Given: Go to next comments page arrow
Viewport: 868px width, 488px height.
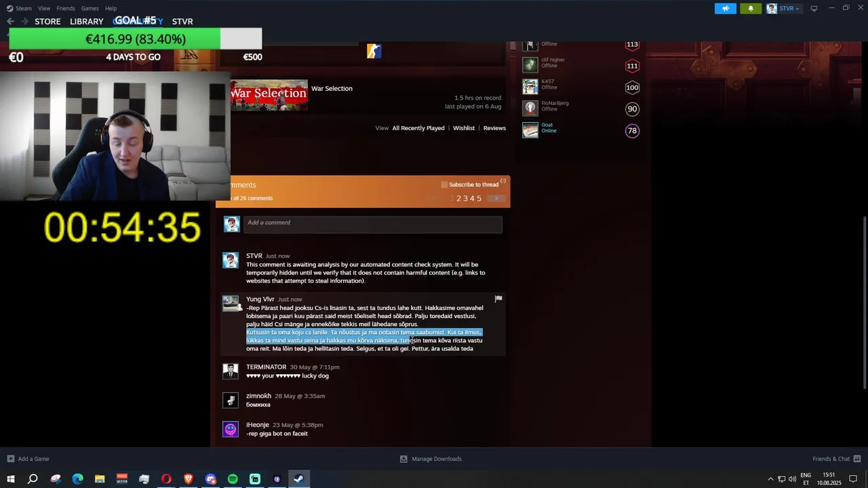Looking at the screenshot, I should pyautogui.click(x=496, y=199).
